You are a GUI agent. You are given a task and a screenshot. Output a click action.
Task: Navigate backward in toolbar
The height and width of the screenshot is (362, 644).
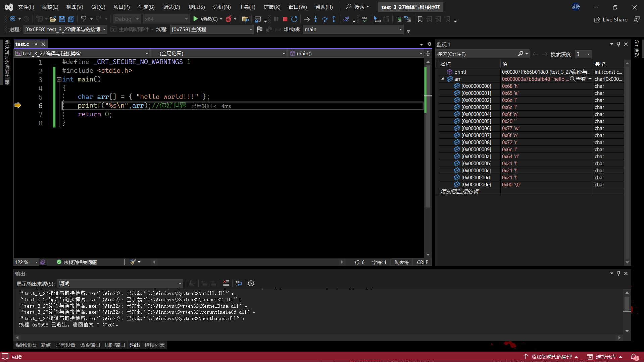12,19
